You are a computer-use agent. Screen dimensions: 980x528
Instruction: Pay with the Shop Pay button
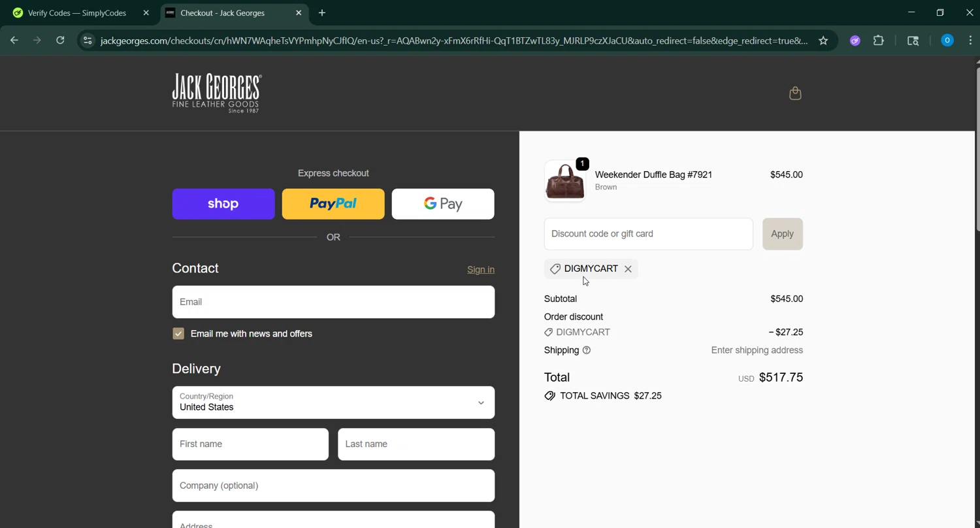click(223, 204)
